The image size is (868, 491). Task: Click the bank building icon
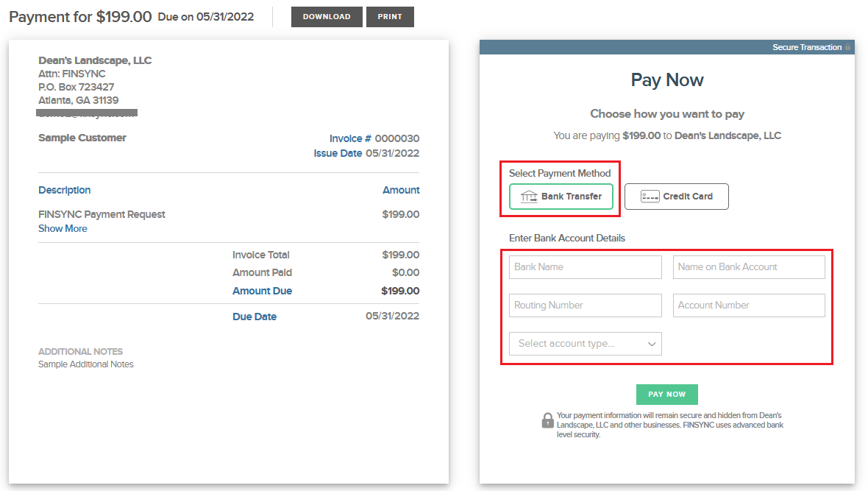529,196
